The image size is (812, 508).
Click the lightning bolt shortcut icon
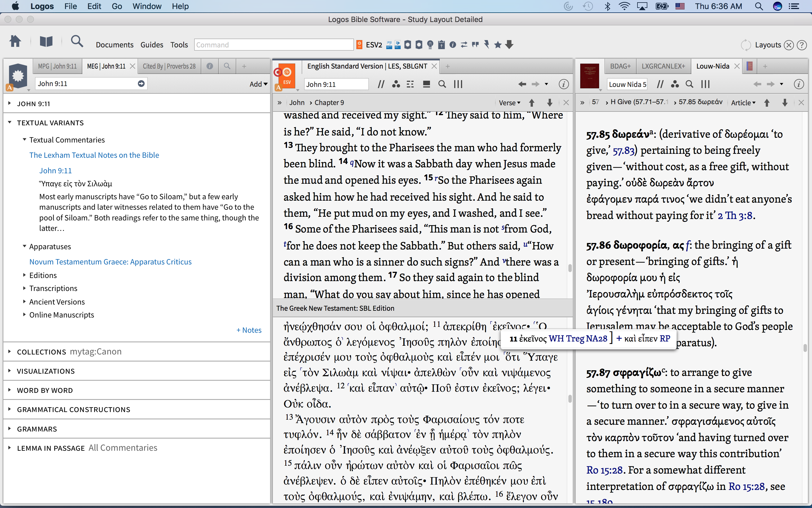[x=487, y=45]
